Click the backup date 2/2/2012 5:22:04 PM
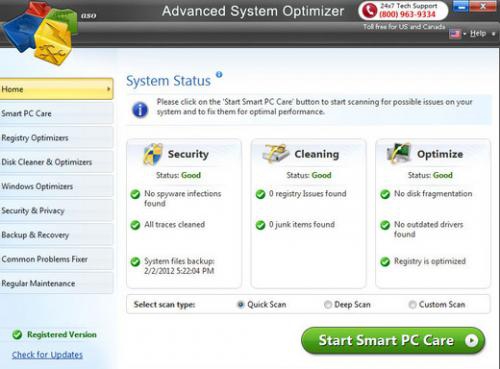Viewport: 500px width, 369px height. tap(179, 271)
